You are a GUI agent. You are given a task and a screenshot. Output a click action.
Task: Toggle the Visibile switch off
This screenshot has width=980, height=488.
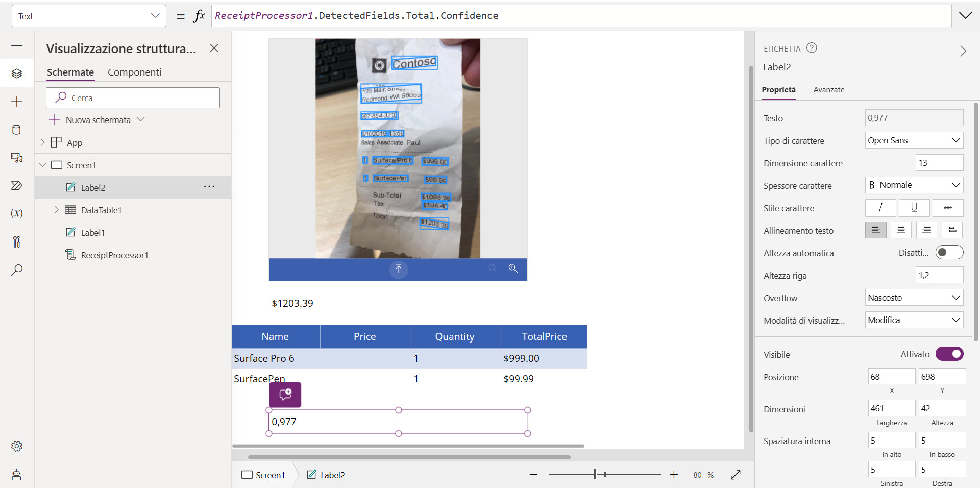coord(949,354)
